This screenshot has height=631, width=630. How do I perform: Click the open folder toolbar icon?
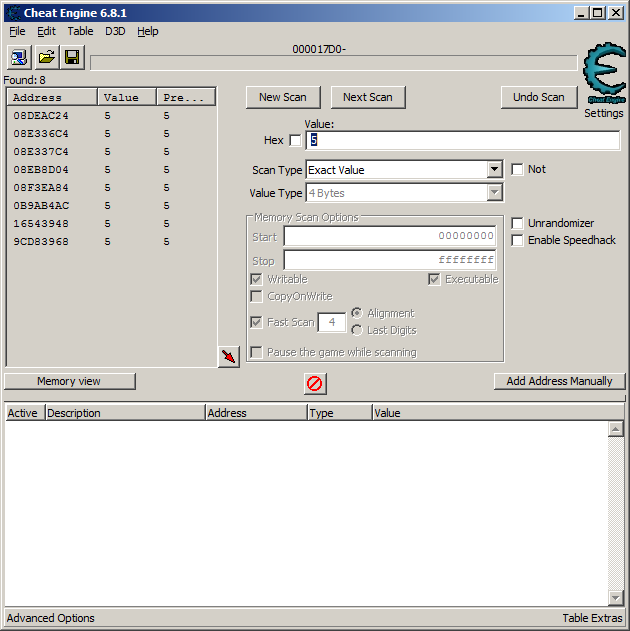pos(47,57)
